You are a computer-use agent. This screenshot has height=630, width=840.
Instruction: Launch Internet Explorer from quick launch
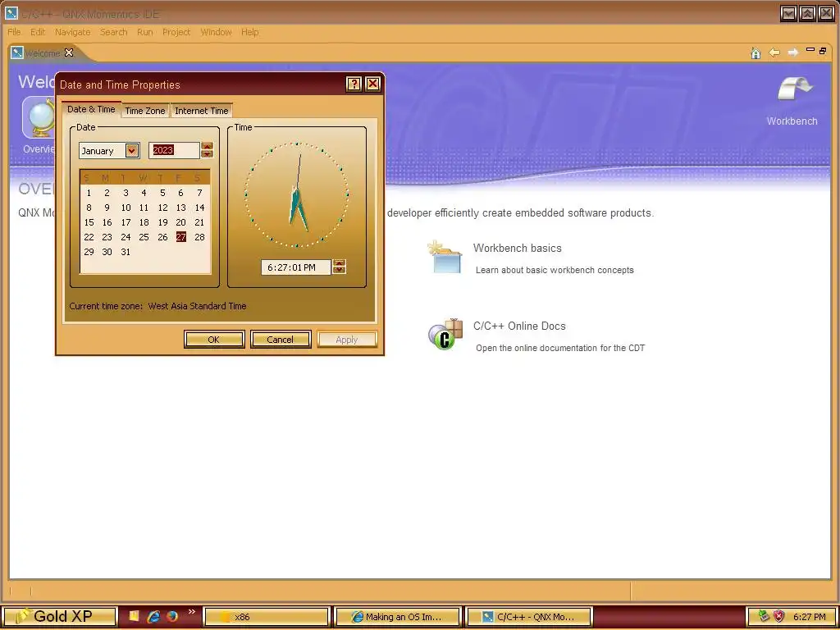[153, 616]
